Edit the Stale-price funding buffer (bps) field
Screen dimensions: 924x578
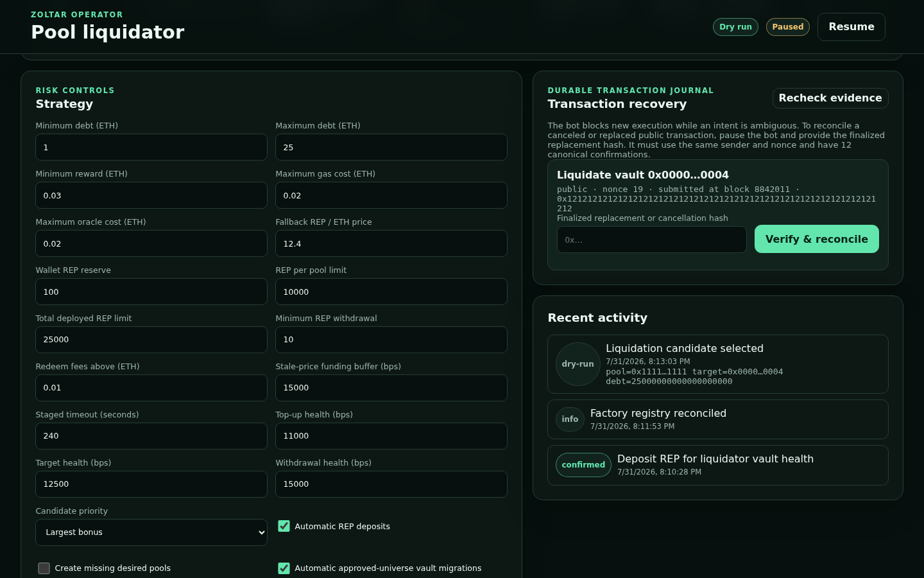pyautogui.click(x=391, y=388)
